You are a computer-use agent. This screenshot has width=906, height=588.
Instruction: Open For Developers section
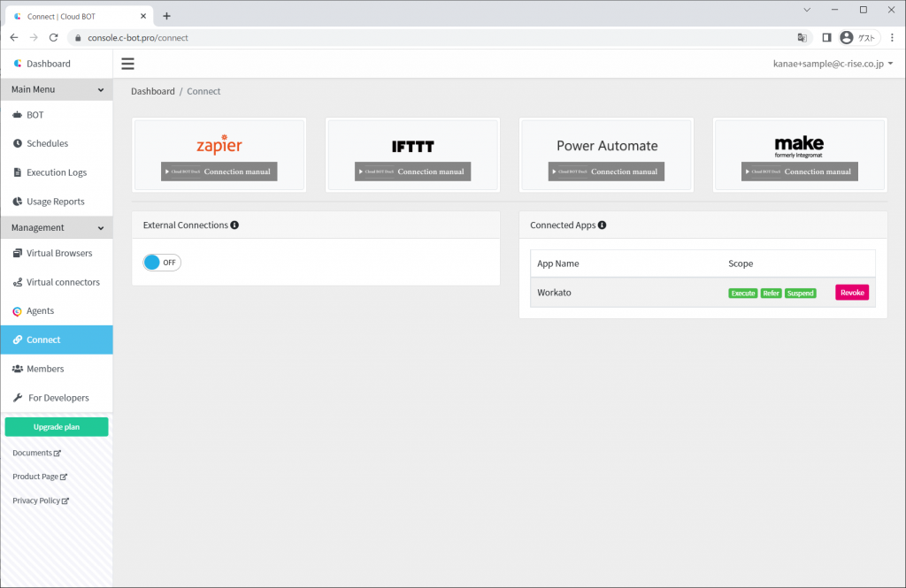(x=57, y=398)
